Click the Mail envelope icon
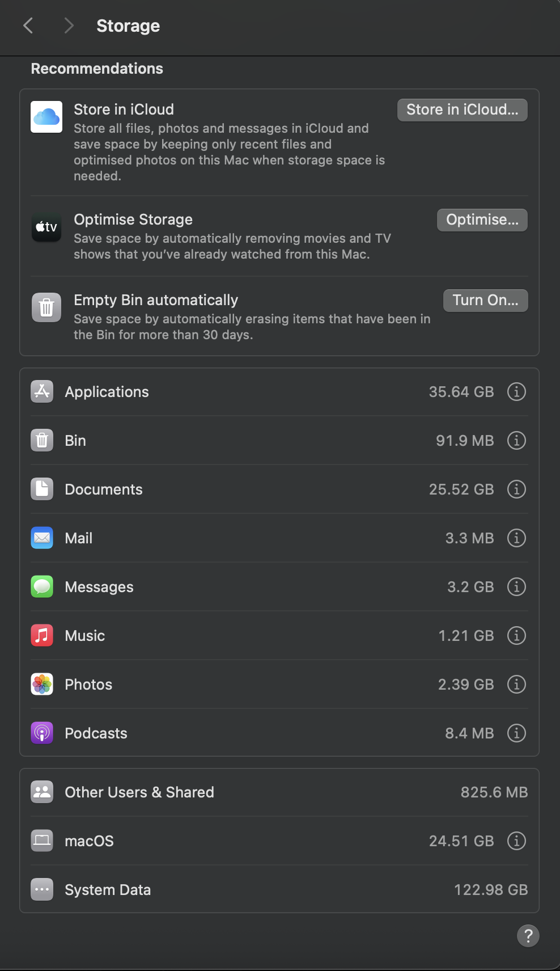Image resolution: width=560 pixels, height=971 pixels. (41, 538)
